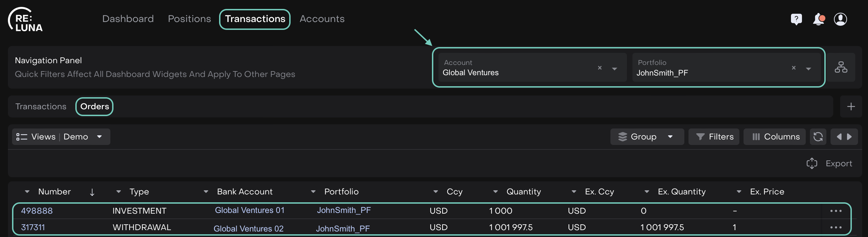Clear the Global Ventures account selection

600,68
